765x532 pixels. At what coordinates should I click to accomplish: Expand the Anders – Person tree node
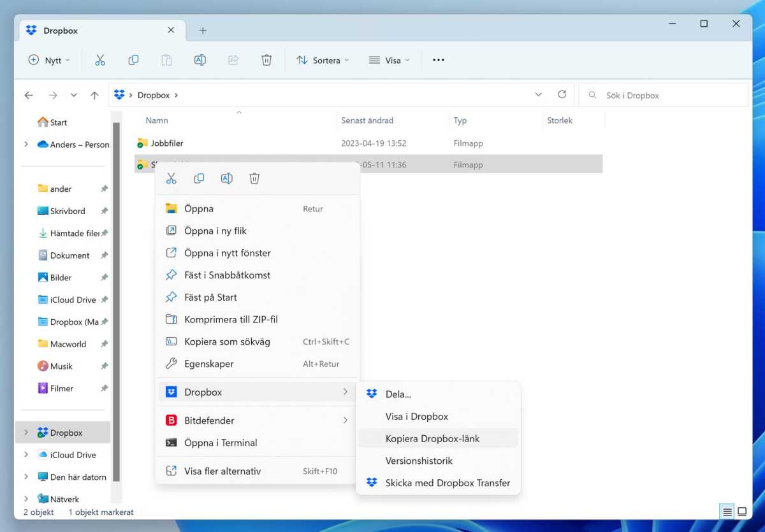pos(26,145)
